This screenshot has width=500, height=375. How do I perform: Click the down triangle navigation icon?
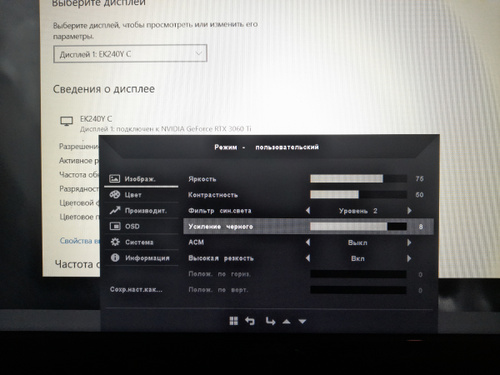(302, 322)
